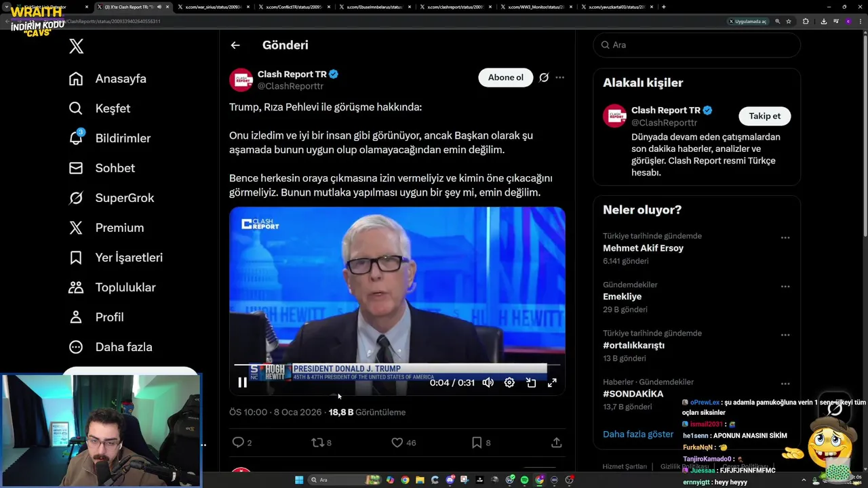Image resolution: width=868 pixels, height=488 pixels.
Task: Open video settings gear
Action: pyautogui.click(x=509, y=382)
